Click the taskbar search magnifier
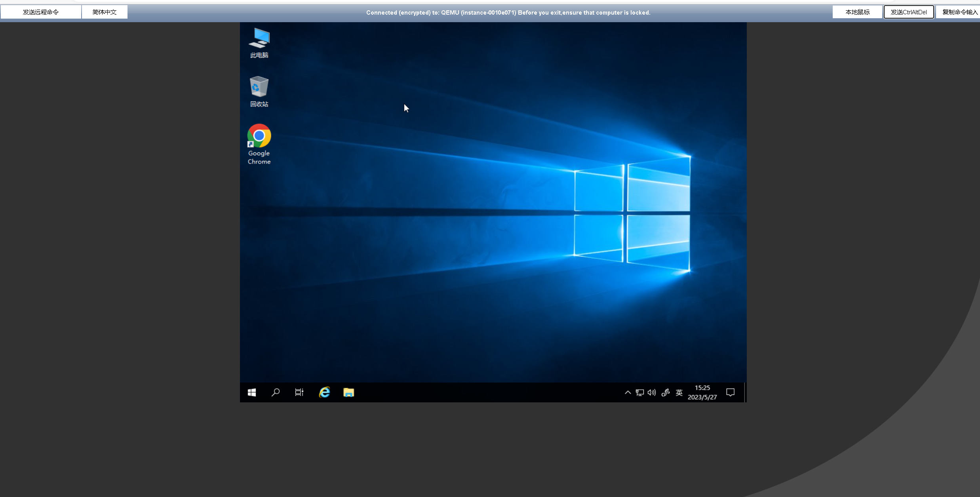This screenshot has height=497, width=980. pyautogui.click(x=276, y=392)
